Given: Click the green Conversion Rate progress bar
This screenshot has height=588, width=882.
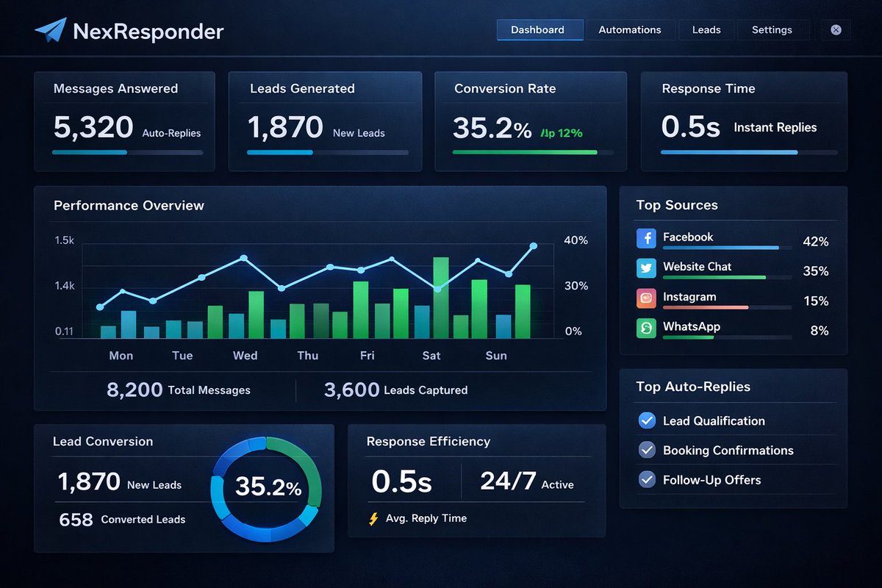Looking at the screenshot, I should (x=534, y=152).
